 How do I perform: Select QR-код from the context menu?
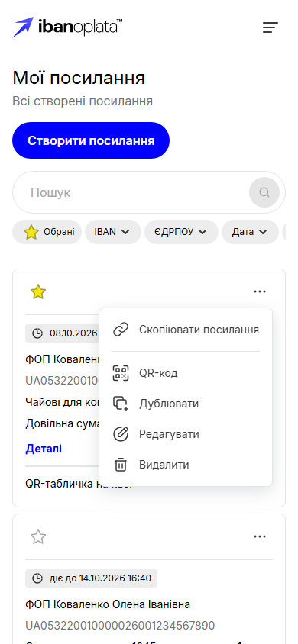point(186,373)
